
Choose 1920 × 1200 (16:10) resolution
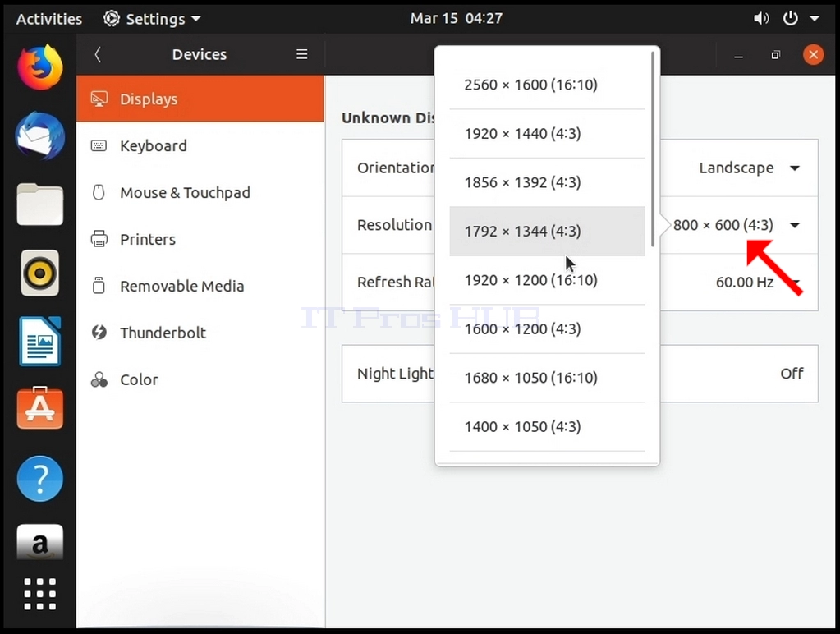click(547, 280)
